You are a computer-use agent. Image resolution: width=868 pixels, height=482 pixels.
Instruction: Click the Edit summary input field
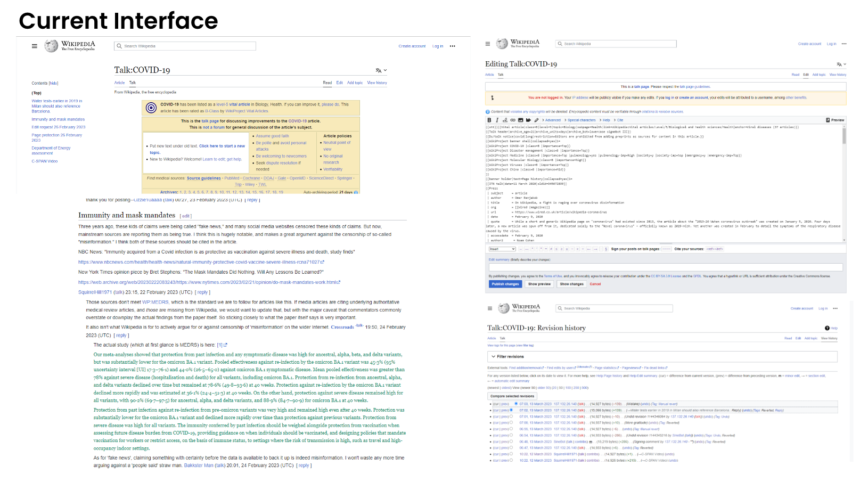point(666,267)
